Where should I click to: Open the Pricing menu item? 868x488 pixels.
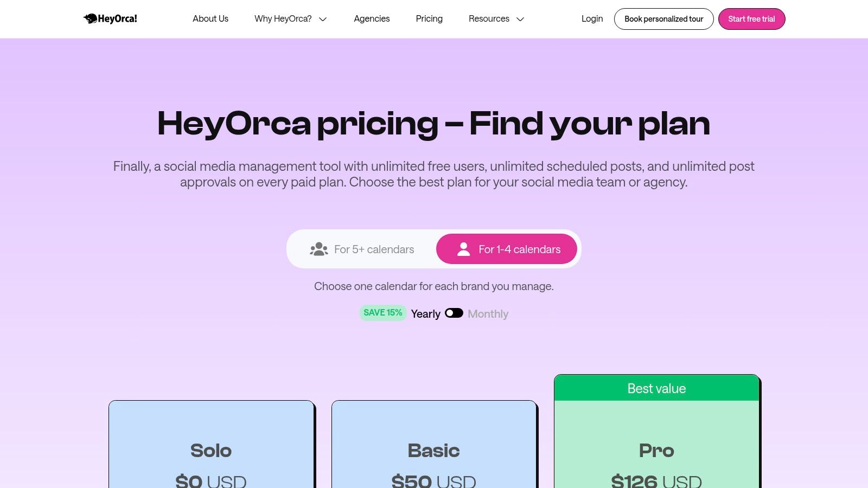(429, 18)
